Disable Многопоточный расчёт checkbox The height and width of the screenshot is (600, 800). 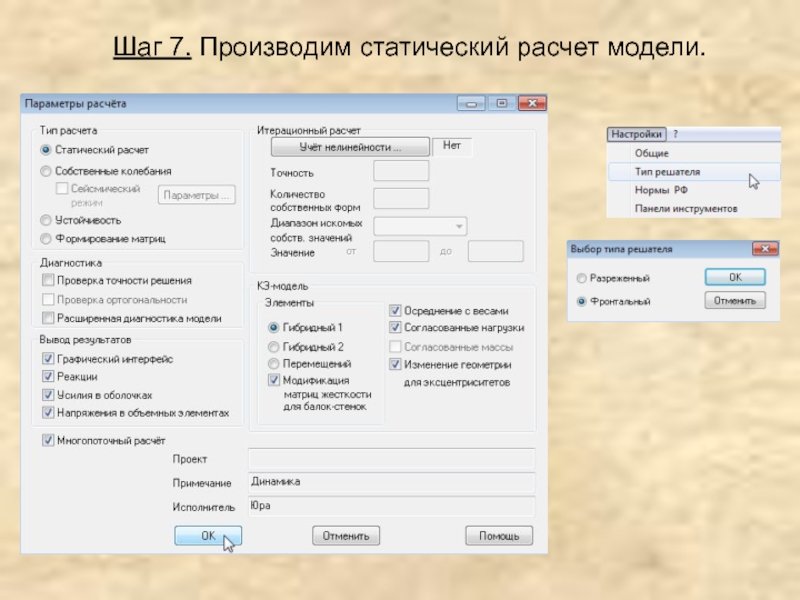pyautogui.click(x=48, y=440)
